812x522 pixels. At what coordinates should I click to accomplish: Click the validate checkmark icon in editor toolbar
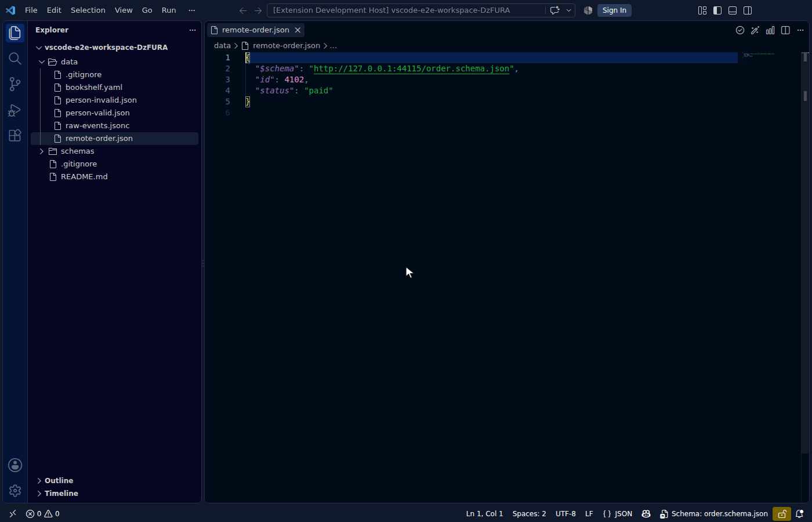[740, 30]
